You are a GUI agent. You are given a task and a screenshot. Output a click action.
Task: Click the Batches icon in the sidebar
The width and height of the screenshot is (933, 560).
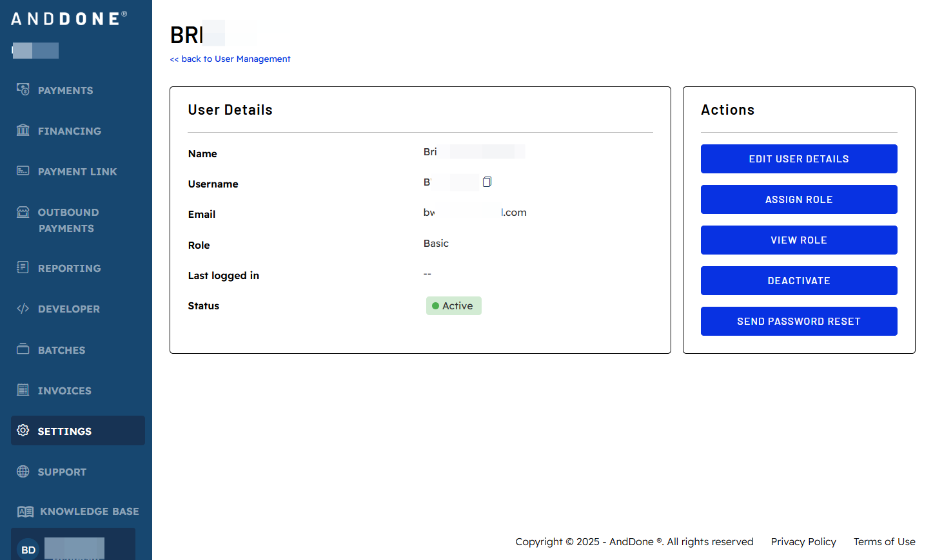[23, 349]
